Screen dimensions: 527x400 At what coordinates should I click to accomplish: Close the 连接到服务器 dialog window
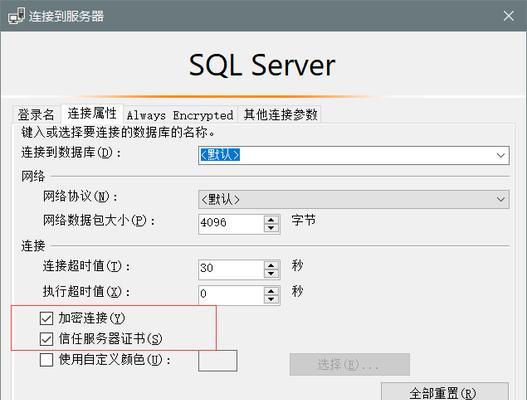509,15
